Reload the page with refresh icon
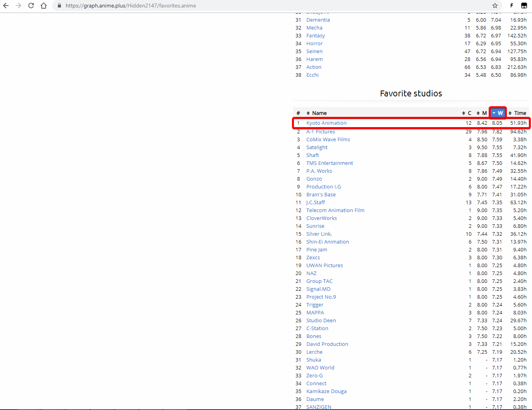Viewport: 532px width, 410px height. coord(31,6)
